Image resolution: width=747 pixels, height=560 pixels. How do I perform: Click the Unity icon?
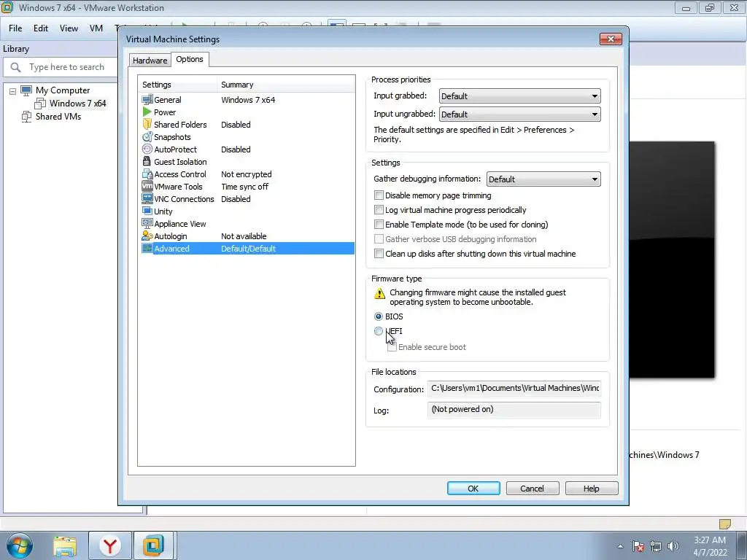point(147,211)
